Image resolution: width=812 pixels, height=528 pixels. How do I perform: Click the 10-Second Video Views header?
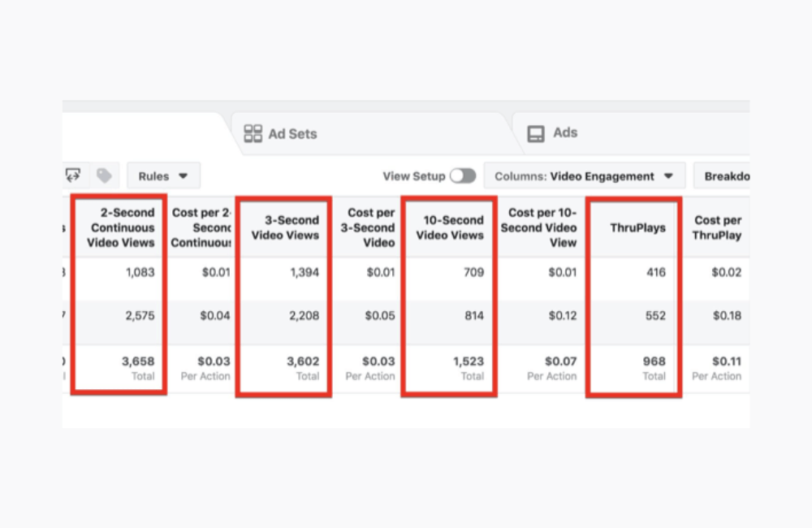click(x=451, y=227)
